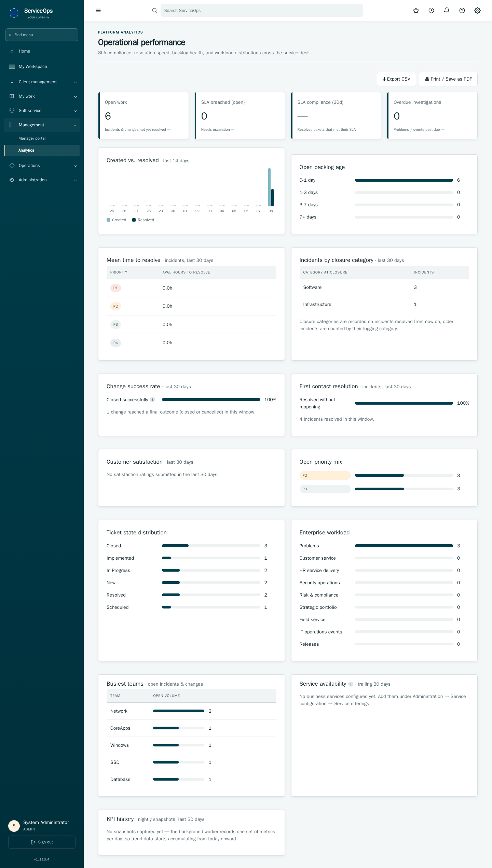Image resolution: width=492 pixels, height=868 pixels.
Task: Click the search magnifier icon
Action: click(155, 11)
